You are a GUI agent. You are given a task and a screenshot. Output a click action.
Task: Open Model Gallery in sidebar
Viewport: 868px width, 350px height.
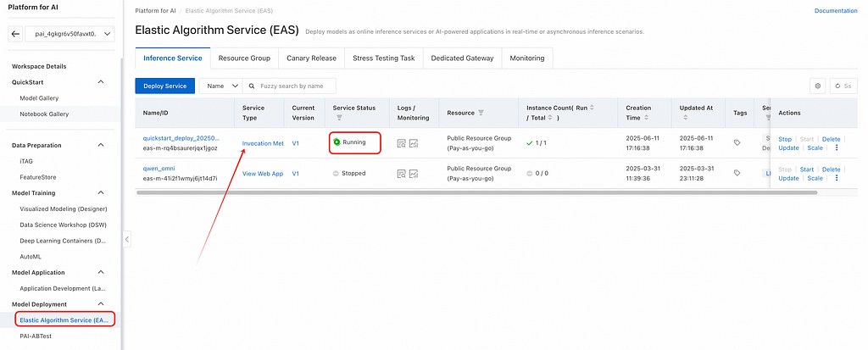39,98
